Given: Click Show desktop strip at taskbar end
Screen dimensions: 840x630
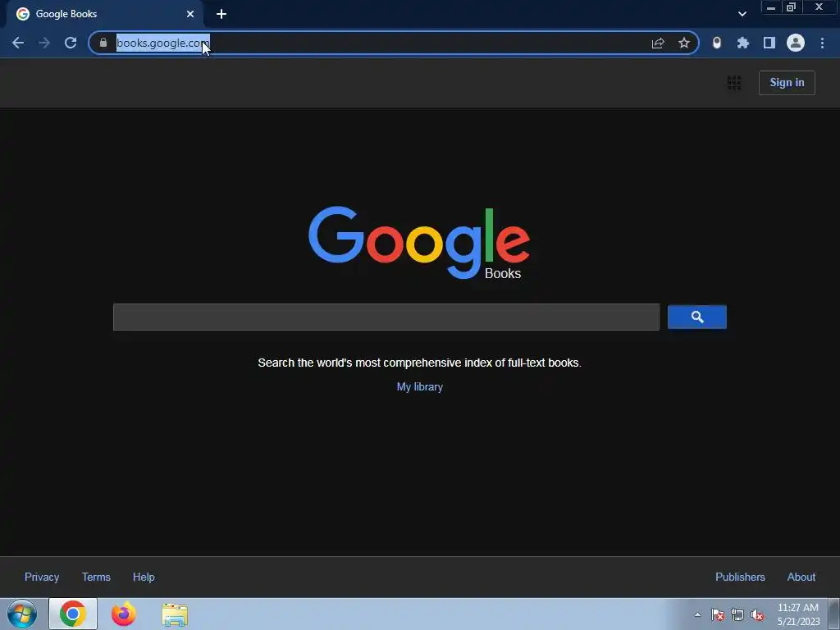Looking at the screenshot, I should pos(834,614).
